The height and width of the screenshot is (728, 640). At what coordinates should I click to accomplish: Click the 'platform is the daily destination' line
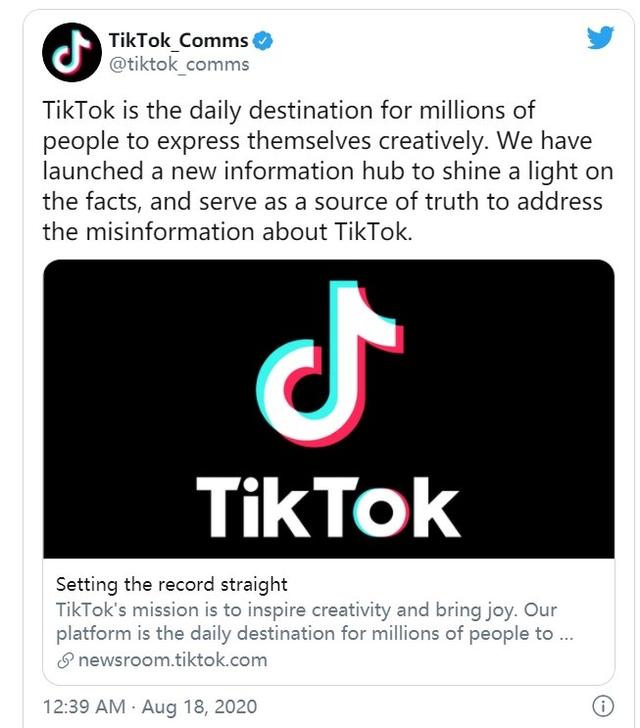[x=314, y=634]
